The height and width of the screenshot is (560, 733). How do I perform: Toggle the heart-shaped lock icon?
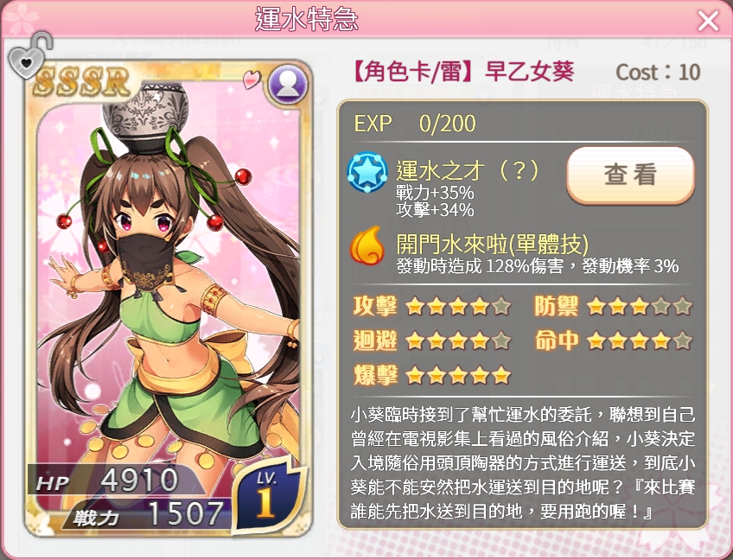pyautogui.click(x=29, y=56)
